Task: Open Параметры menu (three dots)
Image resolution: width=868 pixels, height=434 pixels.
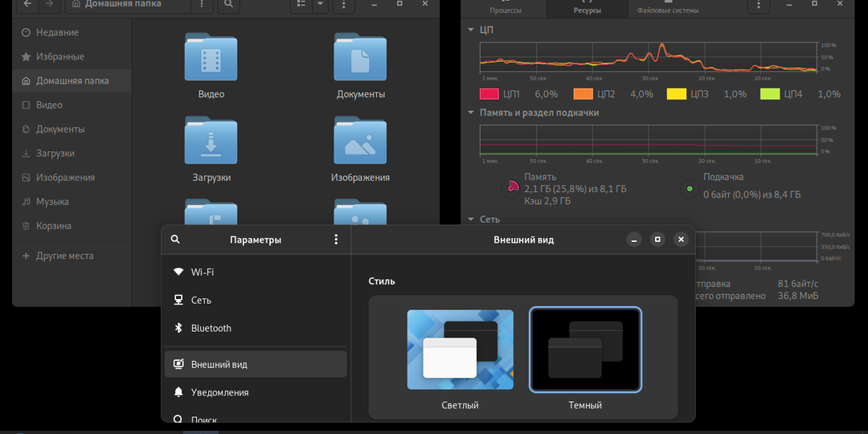Action: [x=335, y=240]
